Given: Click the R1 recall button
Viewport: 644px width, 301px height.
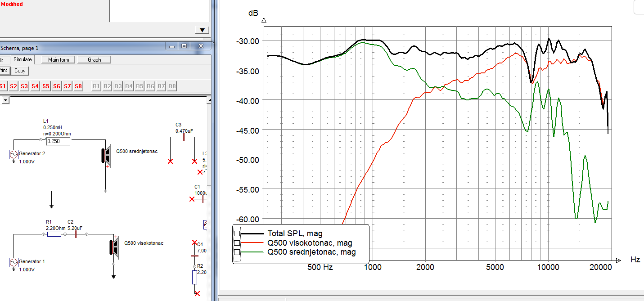Looking at the screenshot, I should tap(96, 86).
